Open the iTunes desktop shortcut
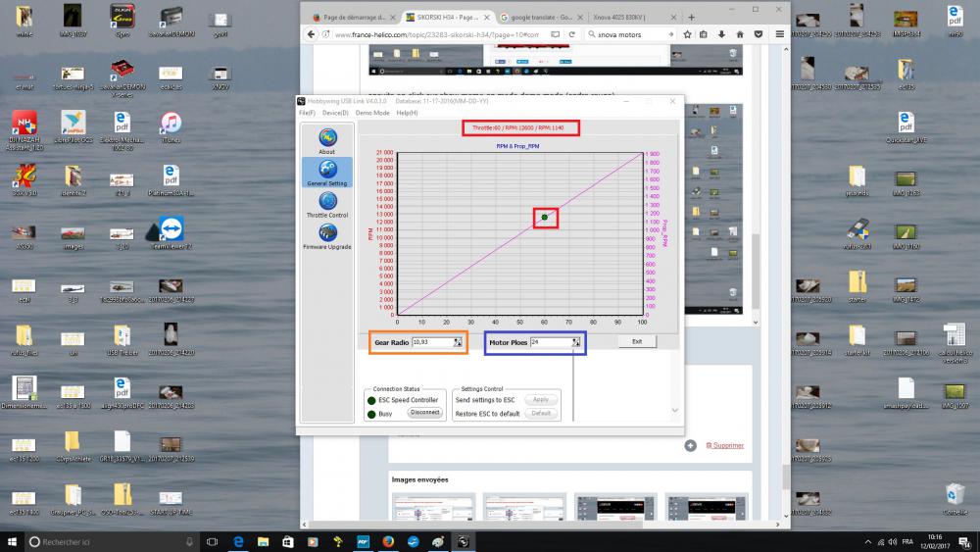Screen dimensions: 980x552 coord(171,126)
